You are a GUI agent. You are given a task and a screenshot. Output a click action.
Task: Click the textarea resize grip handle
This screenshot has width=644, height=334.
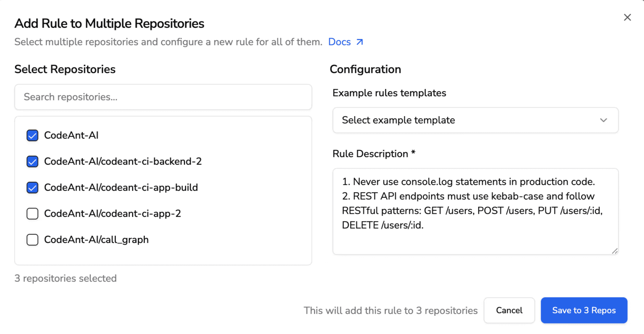[x=615, y=250]
